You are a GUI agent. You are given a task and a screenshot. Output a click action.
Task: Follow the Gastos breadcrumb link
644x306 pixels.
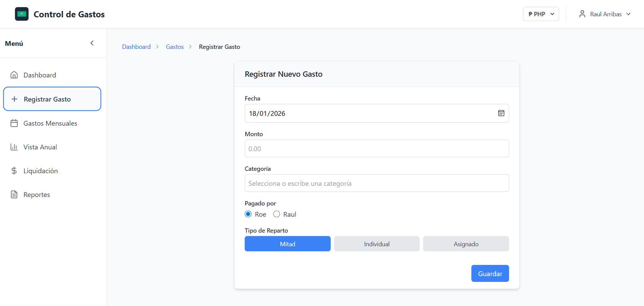point(175,47)
